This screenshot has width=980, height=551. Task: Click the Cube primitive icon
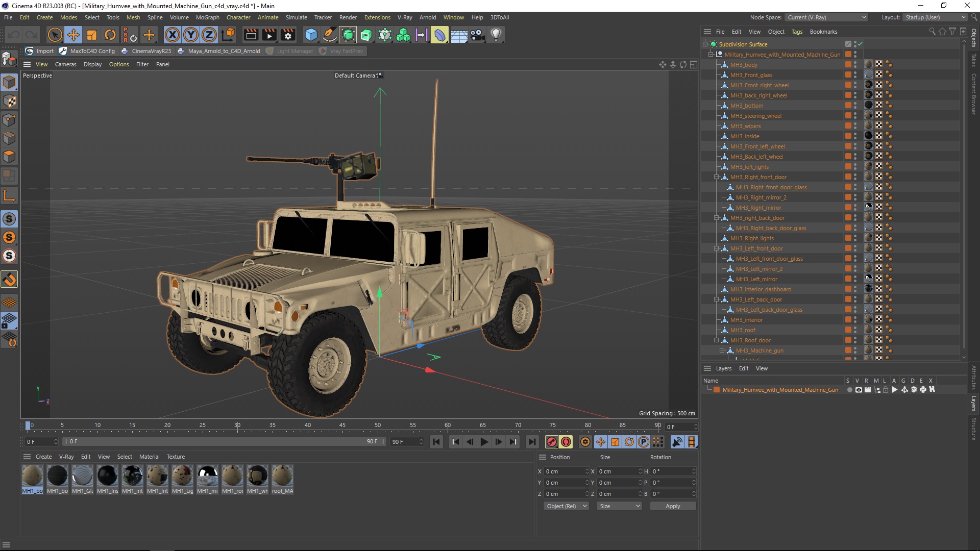[311, 35]
